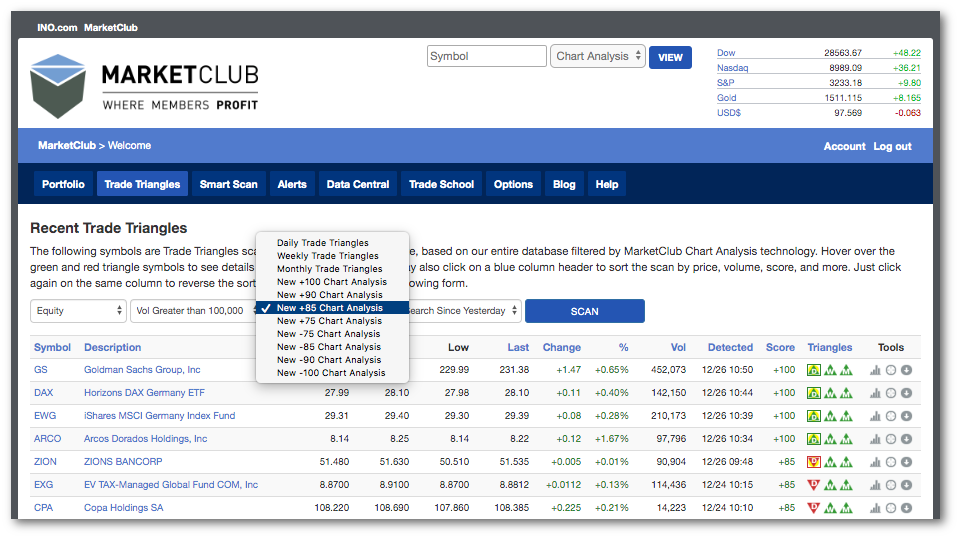Click the Log out link
Image resolution: width=959 pixels, height=538 pixels.
892,147
